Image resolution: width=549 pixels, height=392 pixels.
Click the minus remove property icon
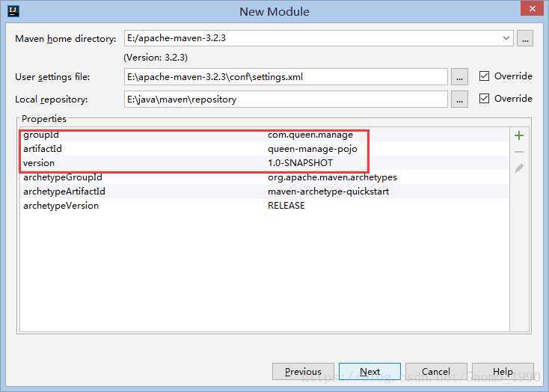coord(519,152)
